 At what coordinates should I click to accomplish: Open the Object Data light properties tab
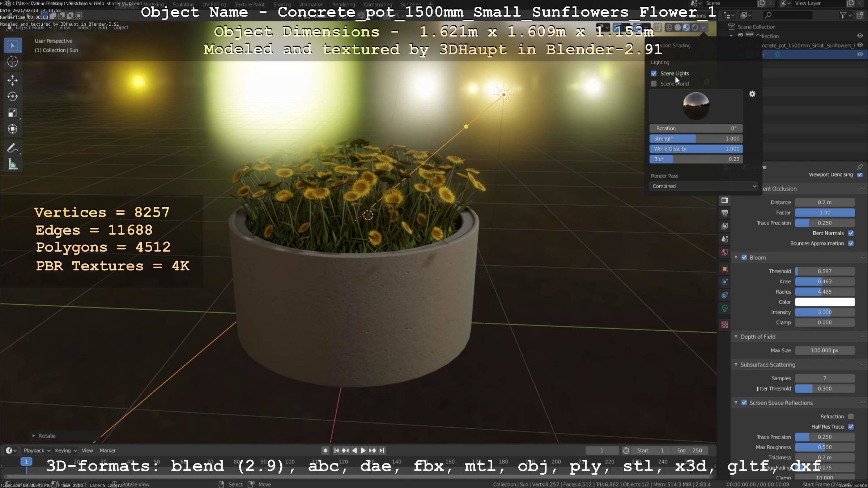click(725, 308)
